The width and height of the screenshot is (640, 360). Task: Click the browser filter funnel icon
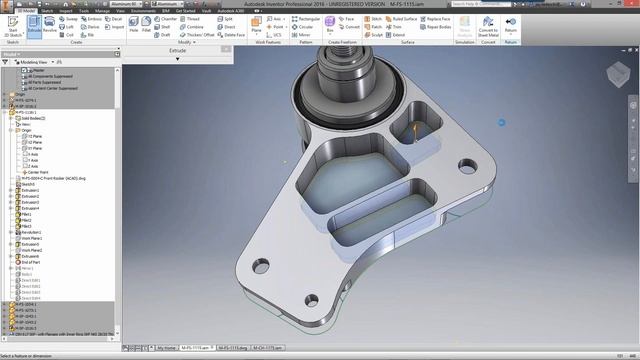pyautogui.click(x=5, y=62)
